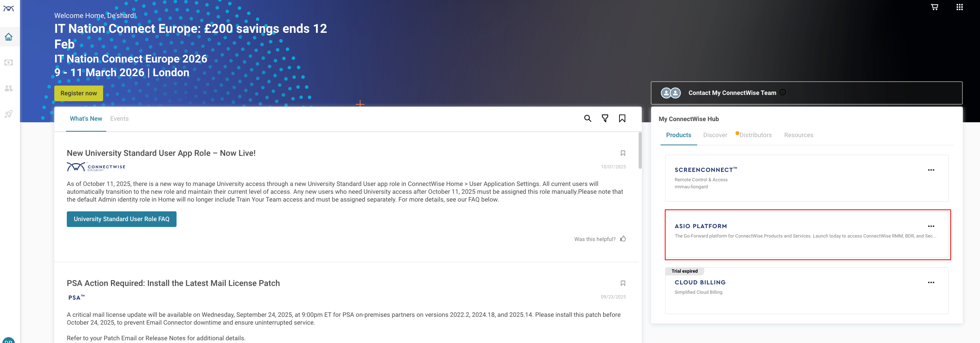This screenshot has width=980, height=343.
Task: Launch the ScreenConnect product
Action: (x=807, y=178)
